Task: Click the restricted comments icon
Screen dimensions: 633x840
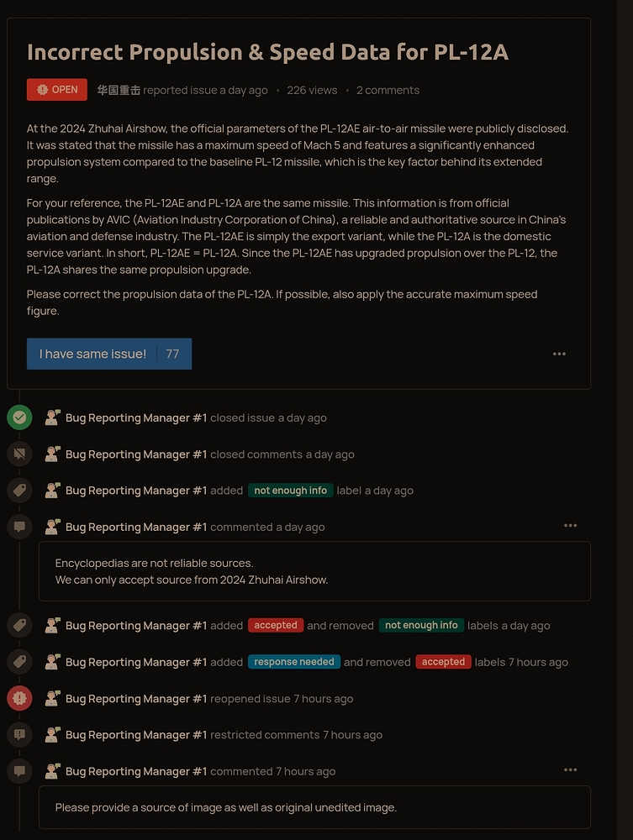Action: pyautogui.click(x=19, y=734)
